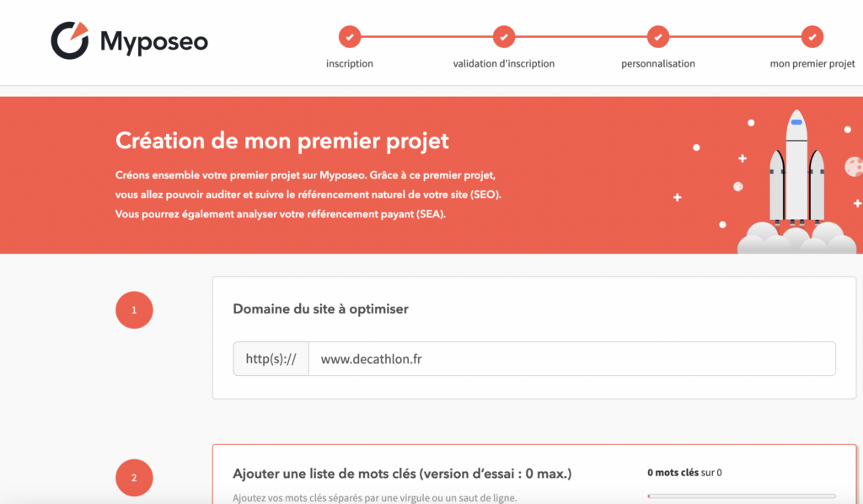Go to the mon premier projet label
The width and height of the screenshot is (863, 504).
tap(812, 64)
